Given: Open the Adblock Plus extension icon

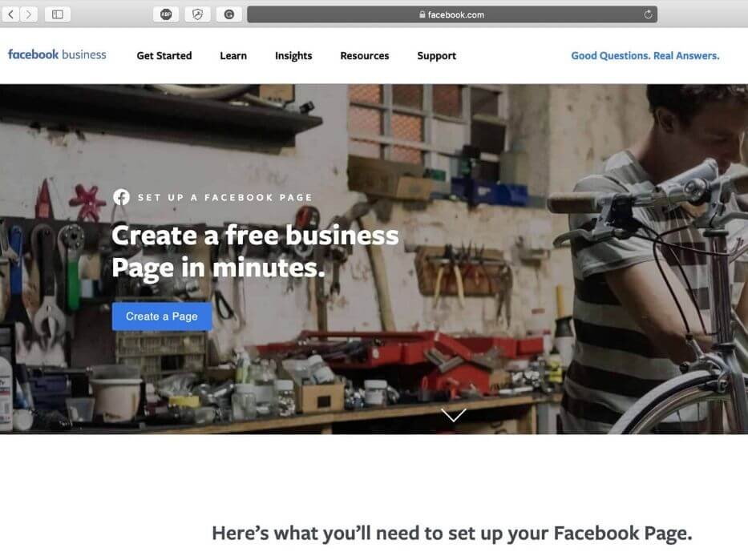Looking at the screenshot, I should (x=166, y=14).
